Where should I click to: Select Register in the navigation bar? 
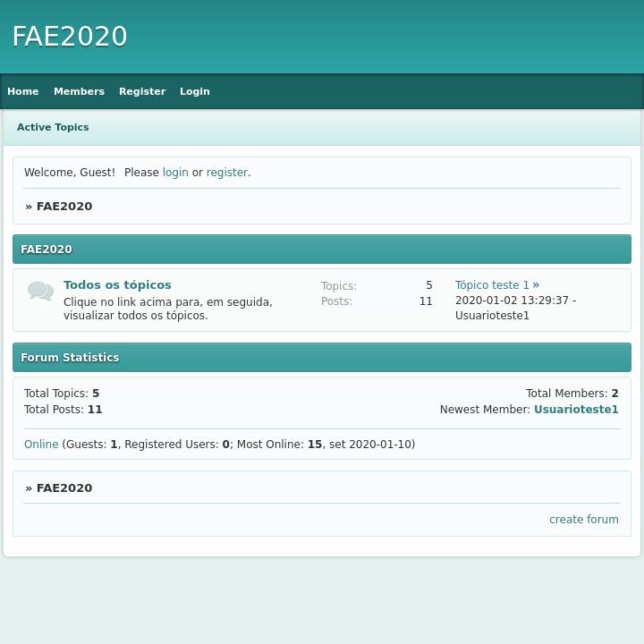[x=142, y=91]
